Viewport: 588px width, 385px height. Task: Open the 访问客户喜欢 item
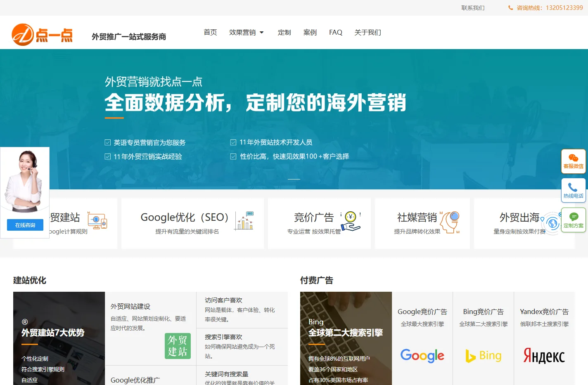(x=223, y=300)
